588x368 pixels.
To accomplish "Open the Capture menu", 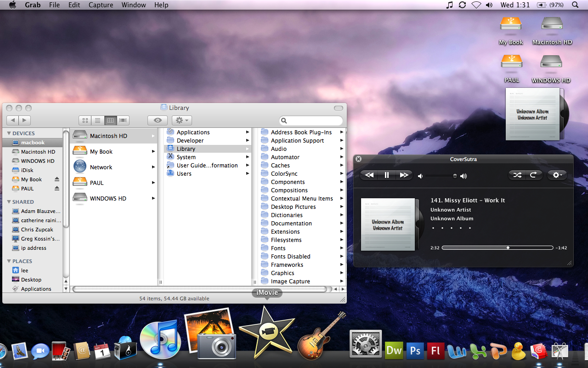I will pos(101,5).
